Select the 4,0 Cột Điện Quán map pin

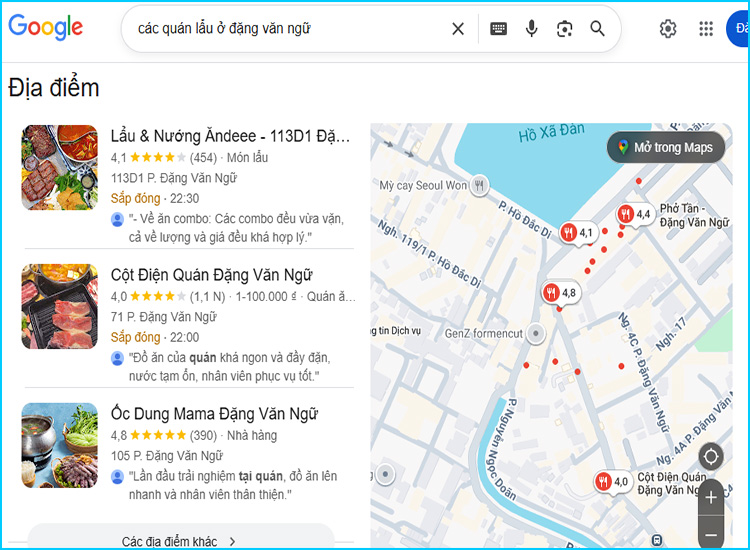click(x=613, y=482)
